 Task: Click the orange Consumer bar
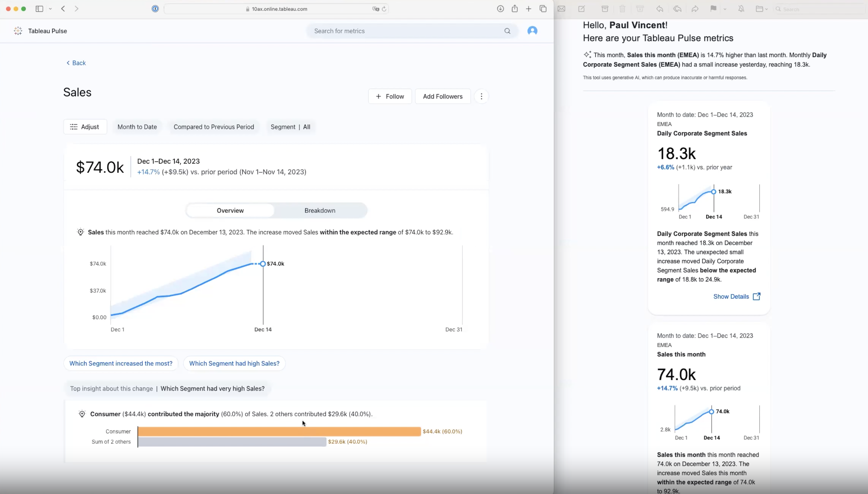279,431
